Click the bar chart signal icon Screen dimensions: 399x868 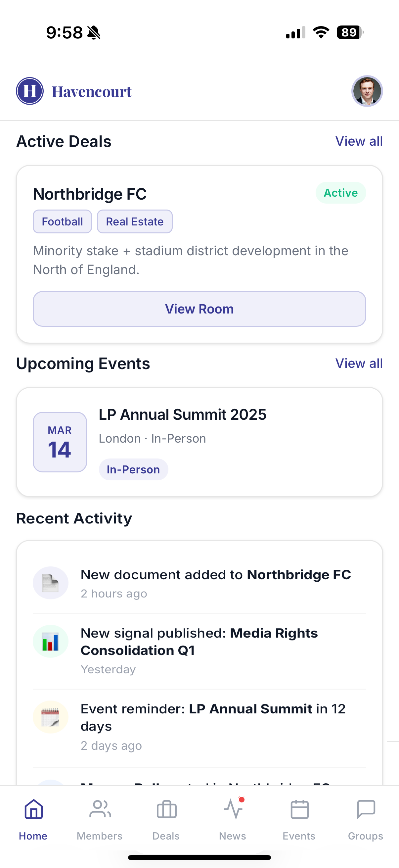click(x=51, y=641)
